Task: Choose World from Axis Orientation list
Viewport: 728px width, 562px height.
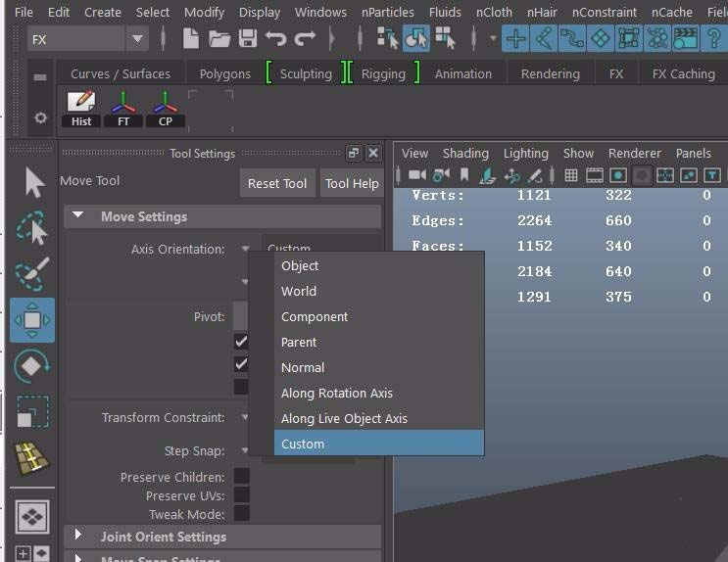Action: (x=299, y=291)
